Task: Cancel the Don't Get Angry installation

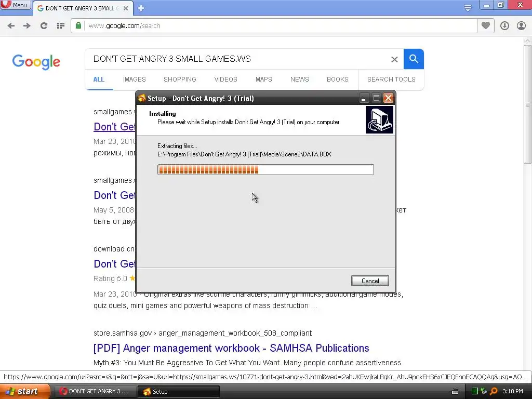Action: [370, 281]
